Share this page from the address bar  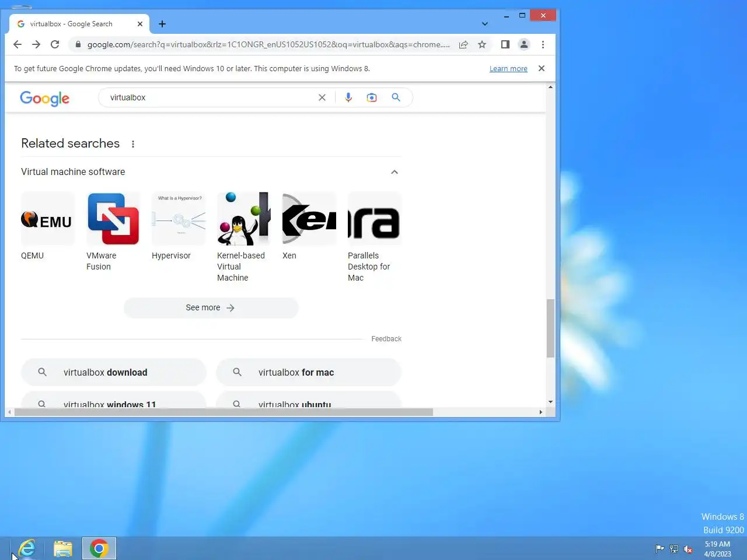tap(463, 44)
